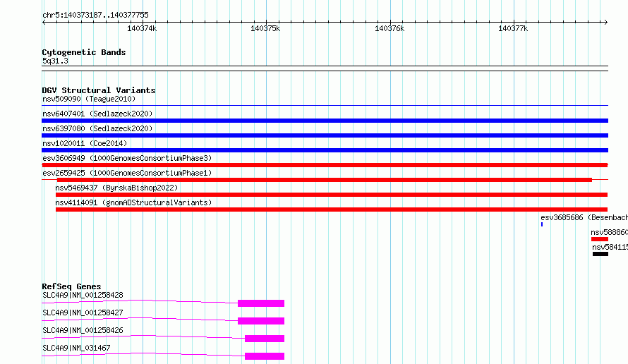Open the RefSeq Genes track title
The width and height of the screenshot is (628, 364).
tap(71, 286)
